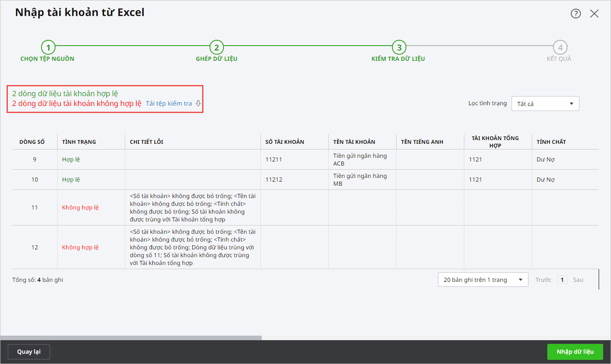
Task: Close the Excel import dialog
Action: pyautogui.click(x=594, y=14)
